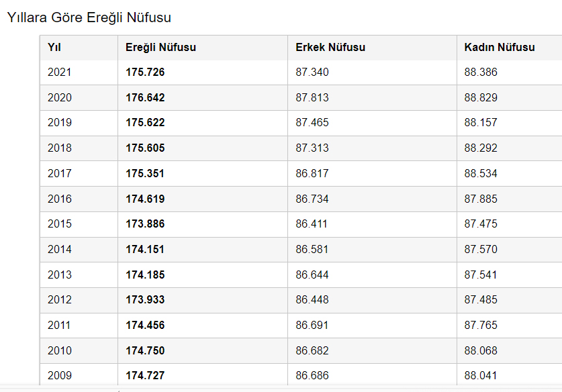Select the year 2021 cell

point(60,72)
